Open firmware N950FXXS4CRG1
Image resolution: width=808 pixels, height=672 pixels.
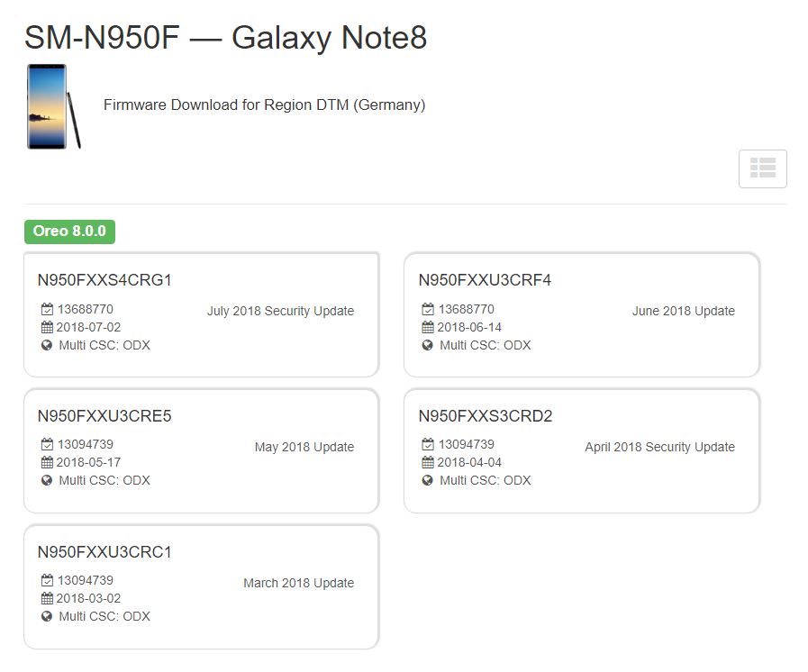pos(104,280)
